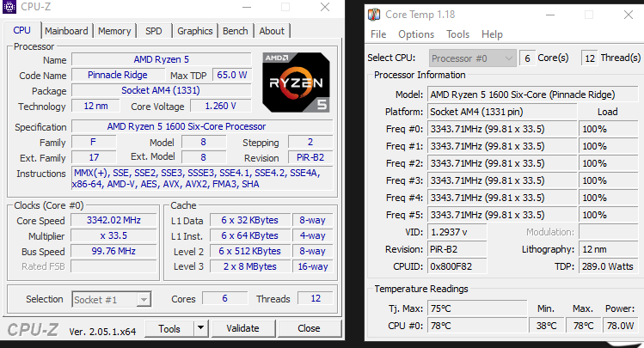Click the TDP value 289.0 Watts
The height and width of the screenshot is (348, 644).
[608, 266]
